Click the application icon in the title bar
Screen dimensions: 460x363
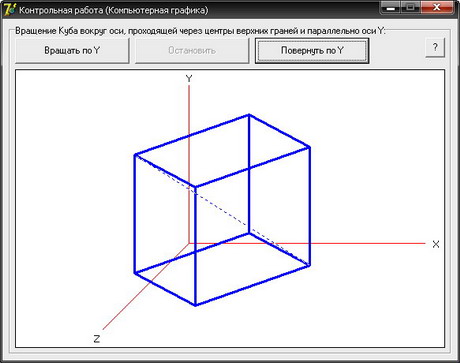click(9, 9)
